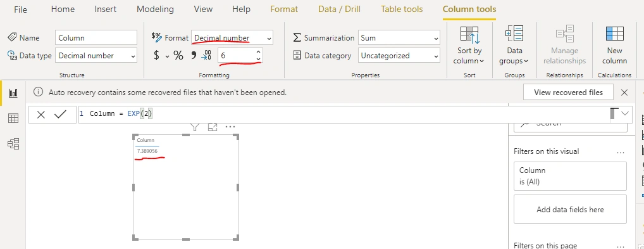Switch to the Modeling tab

[155, 9]
